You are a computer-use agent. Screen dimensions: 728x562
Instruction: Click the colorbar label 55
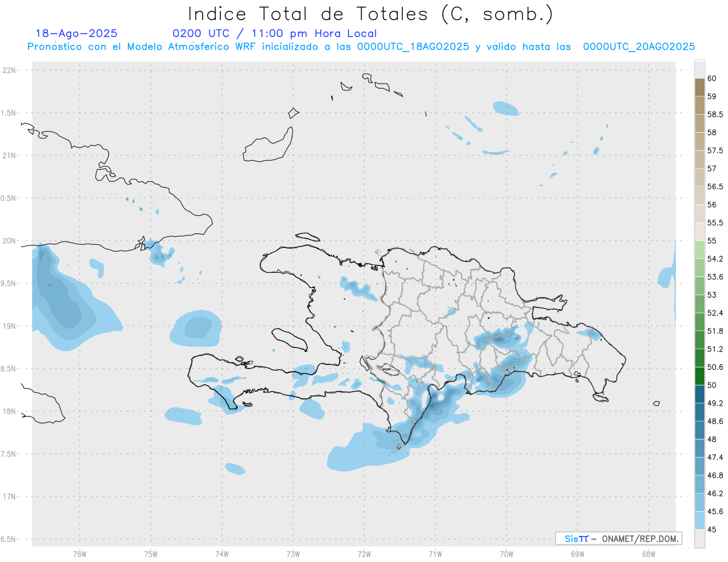click(x=712, y=241)
